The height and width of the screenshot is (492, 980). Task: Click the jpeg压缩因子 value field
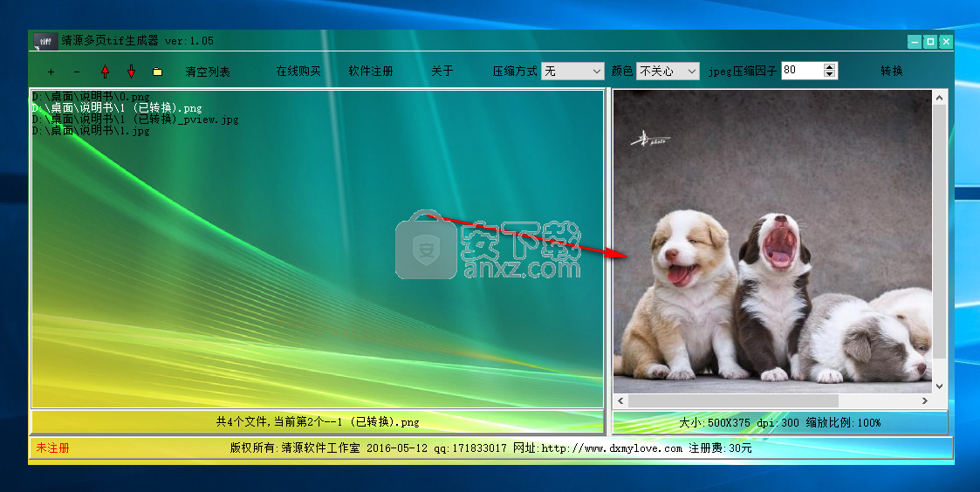[x=802, y=71]
